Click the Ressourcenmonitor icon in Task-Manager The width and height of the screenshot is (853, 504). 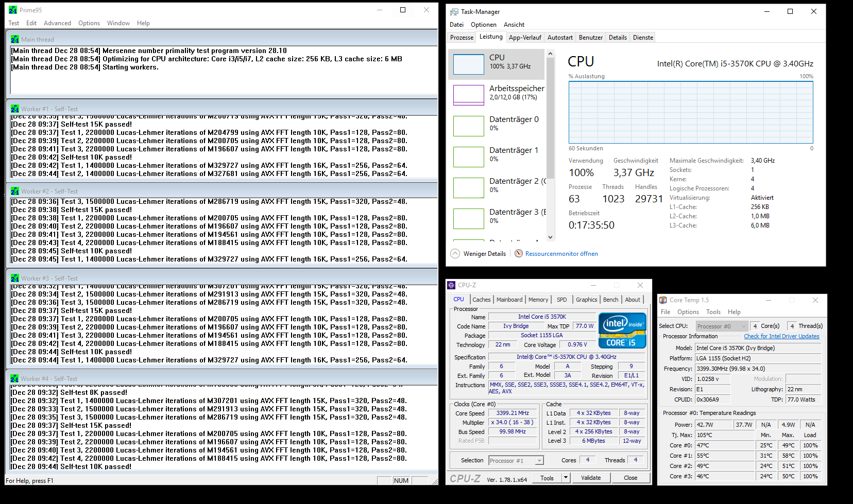(x=519, y=253)
